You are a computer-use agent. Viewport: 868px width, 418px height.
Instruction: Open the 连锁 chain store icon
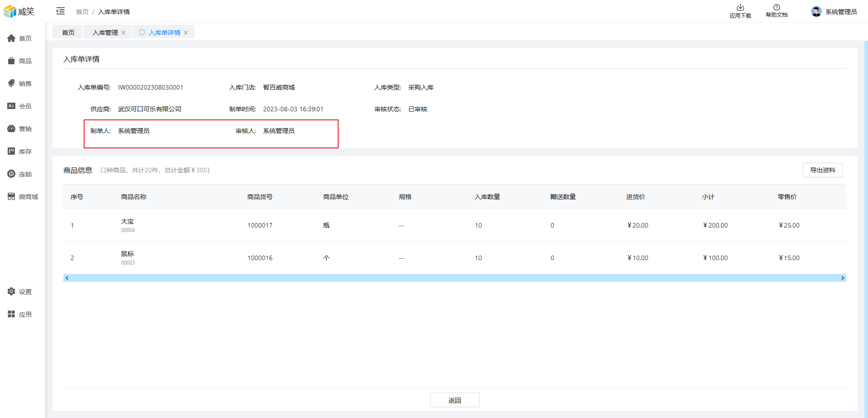pyautogui.click(x=11, y=174)
